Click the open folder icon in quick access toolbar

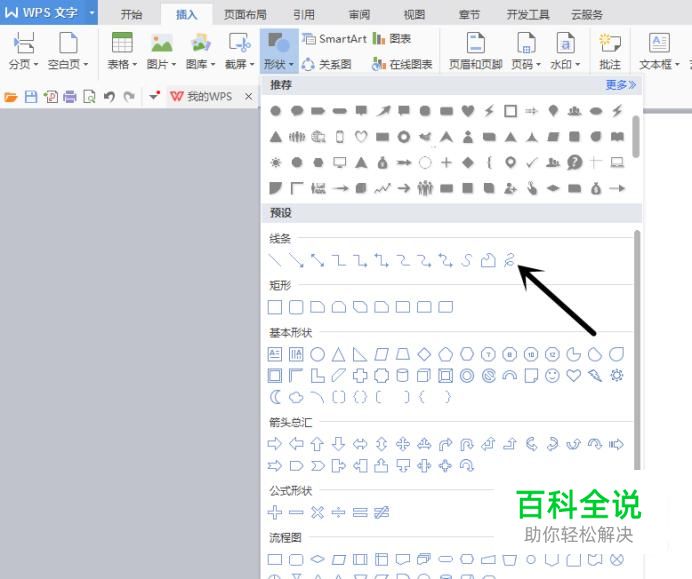click(11, 96)
